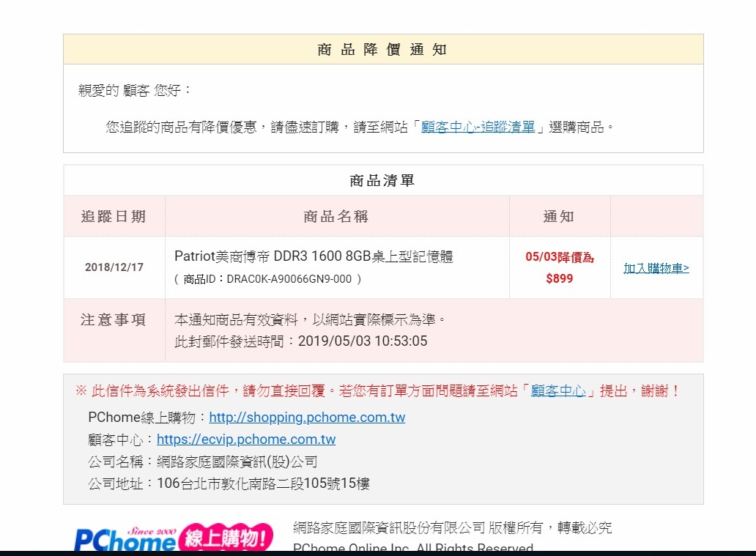756x556 pixels.
Task: Click the 加入購物車> link
Action: click(x=656, y=268)
